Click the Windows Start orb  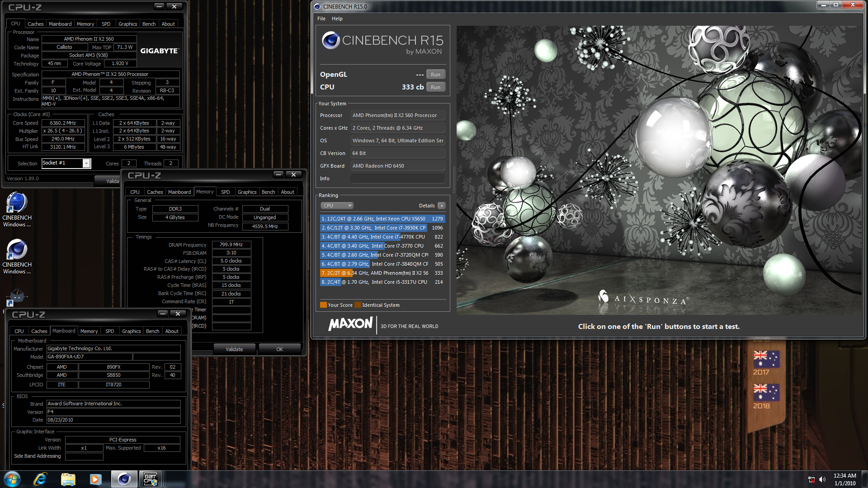[12, 479]
